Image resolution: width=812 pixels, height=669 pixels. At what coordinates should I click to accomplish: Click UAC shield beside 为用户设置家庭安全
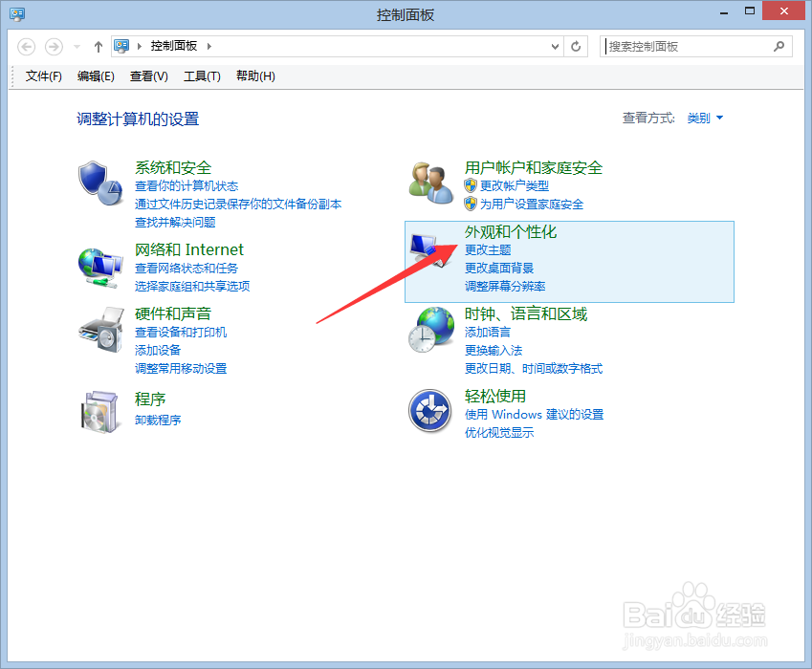pyautogui.click(x=471, y=204)
